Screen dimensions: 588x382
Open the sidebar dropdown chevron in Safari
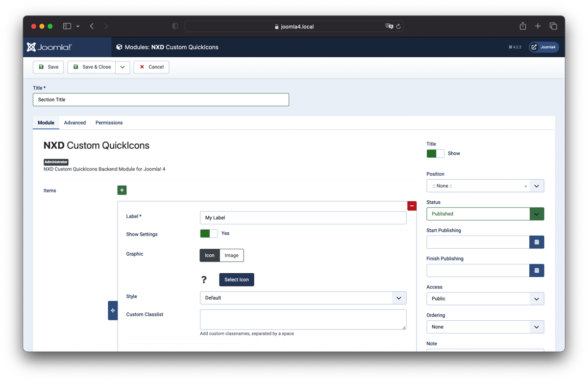[78, 26]
